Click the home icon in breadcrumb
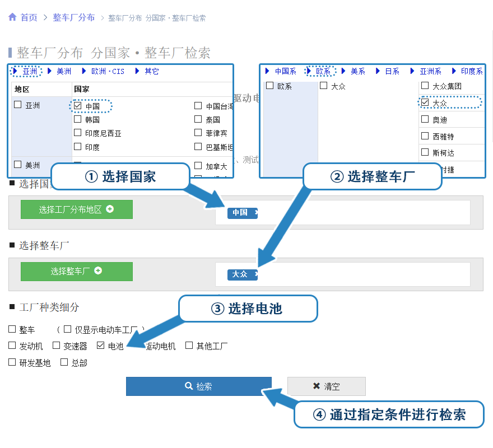Screen dimensions: 493x448 pos(12,17)
